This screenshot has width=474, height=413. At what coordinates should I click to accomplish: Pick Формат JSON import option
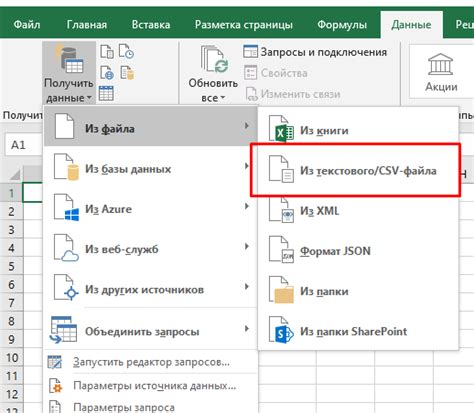tap(358, 251)
